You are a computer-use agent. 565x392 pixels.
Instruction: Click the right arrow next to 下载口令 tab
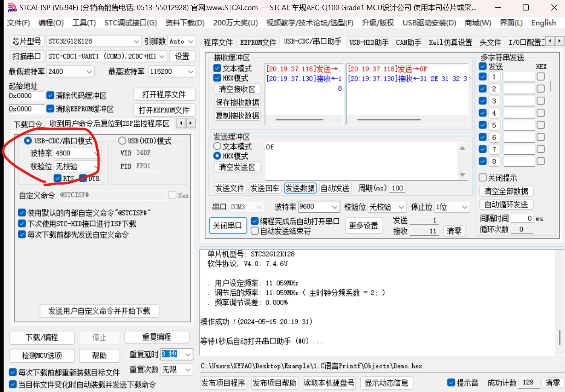point(190,123)
